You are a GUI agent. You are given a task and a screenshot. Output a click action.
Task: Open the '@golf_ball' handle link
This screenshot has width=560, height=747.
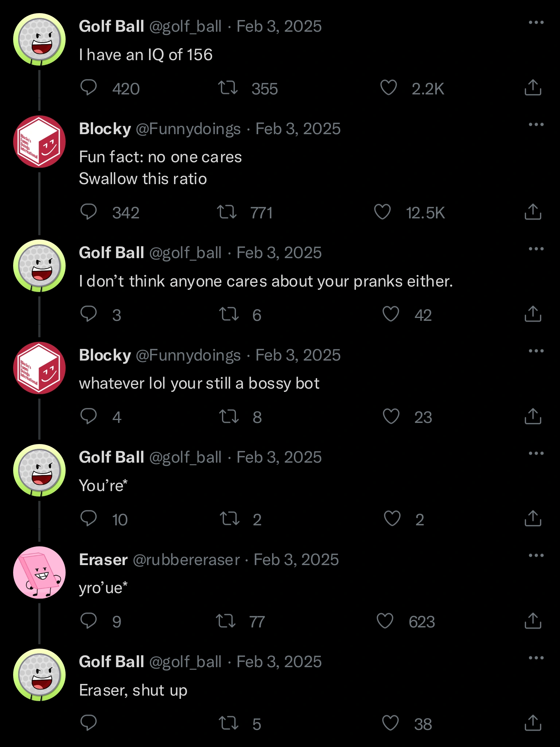[x=186, y=26]
